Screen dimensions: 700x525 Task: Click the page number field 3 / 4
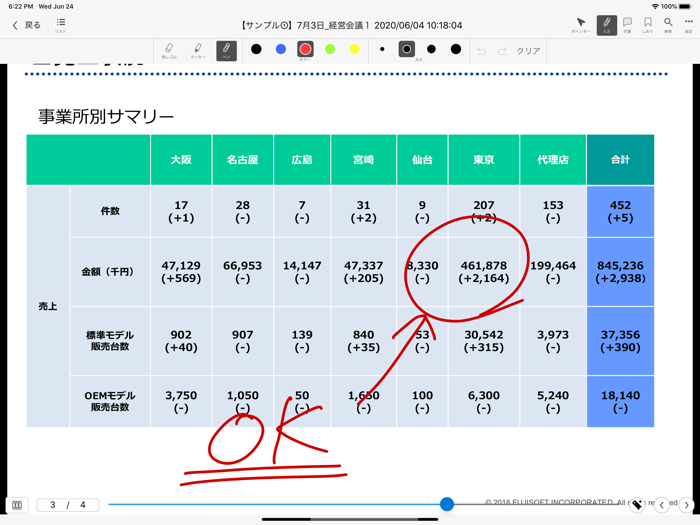(68, 505)
